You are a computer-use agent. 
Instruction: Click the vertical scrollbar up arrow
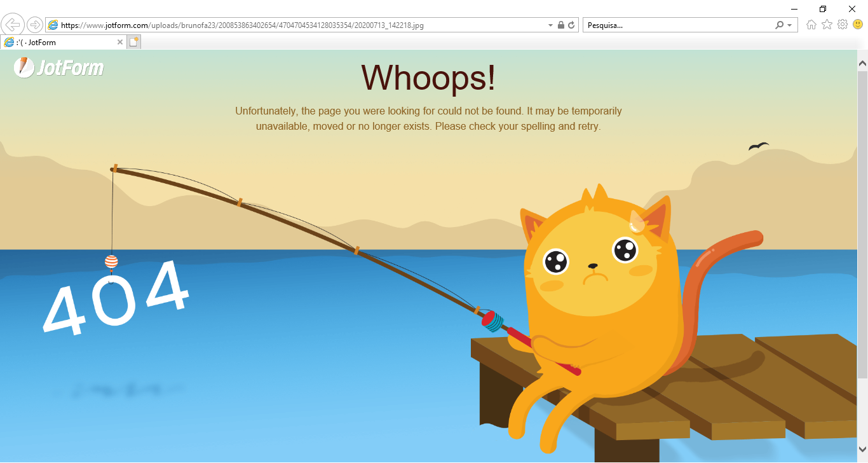tap(862, 63)
